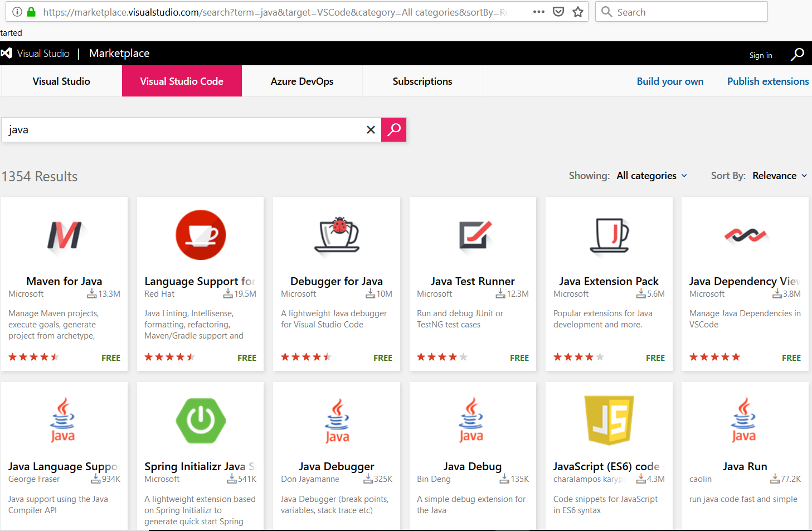Screen dimensions: 812x531
Task: Click the yellow JS shield icon
Action: pyautogui.click(x=609, y=420)
